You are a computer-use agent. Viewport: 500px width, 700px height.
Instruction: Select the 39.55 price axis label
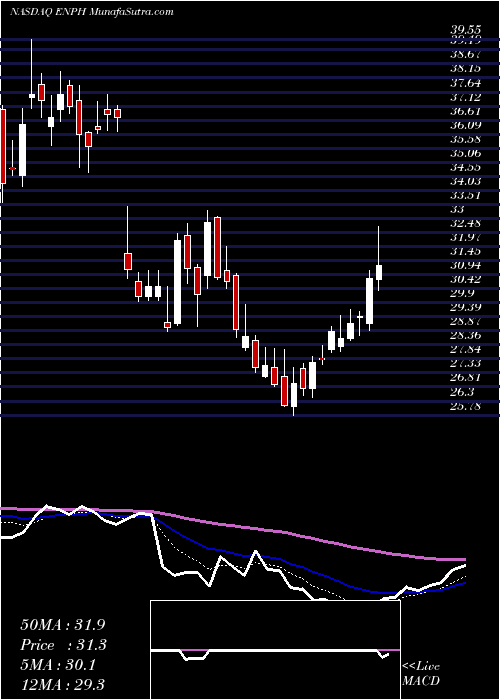465,30
